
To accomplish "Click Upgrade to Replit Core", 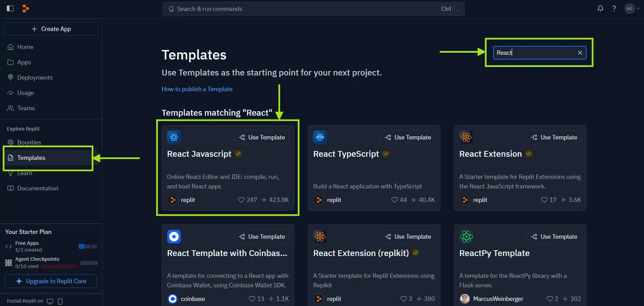I will 51,281.
